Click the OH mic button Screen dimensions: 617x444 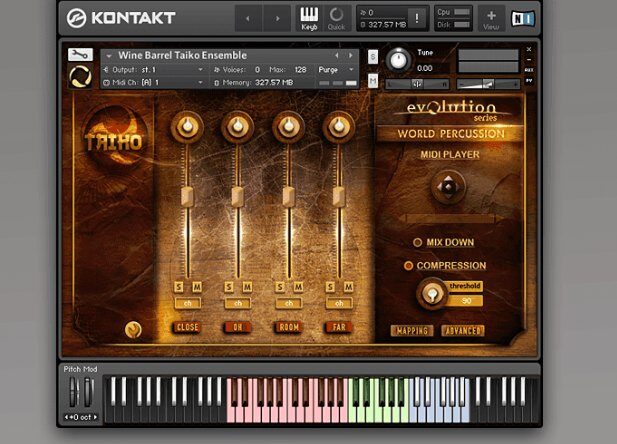[237, 327]
